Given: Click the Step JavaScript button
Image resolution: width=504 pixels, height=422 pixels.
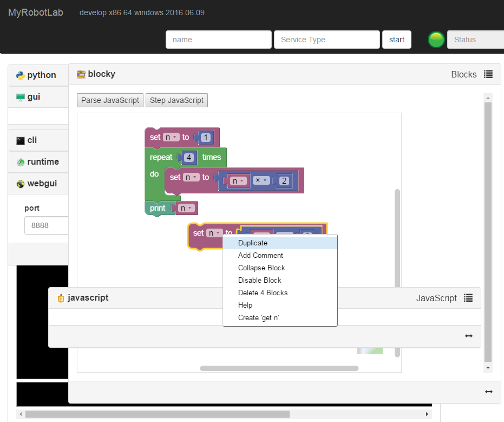Looking at the screenshot, I should 176,100.
